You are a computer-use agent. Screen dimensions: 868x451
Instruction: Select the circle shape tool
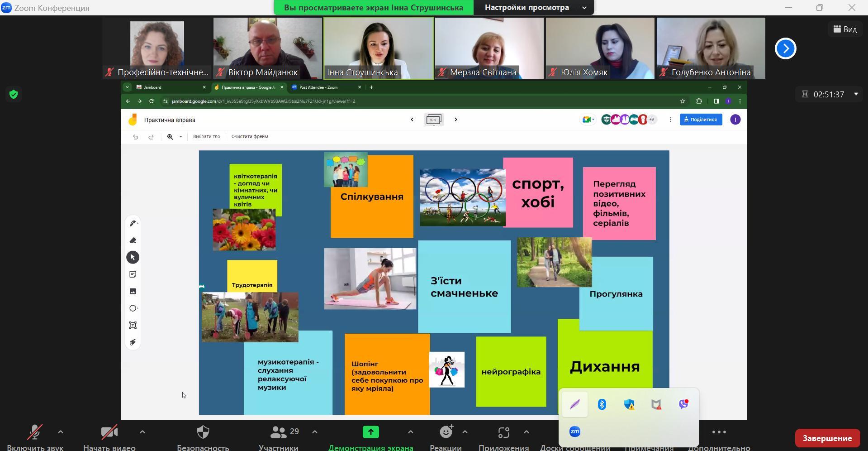click(133, 308)
